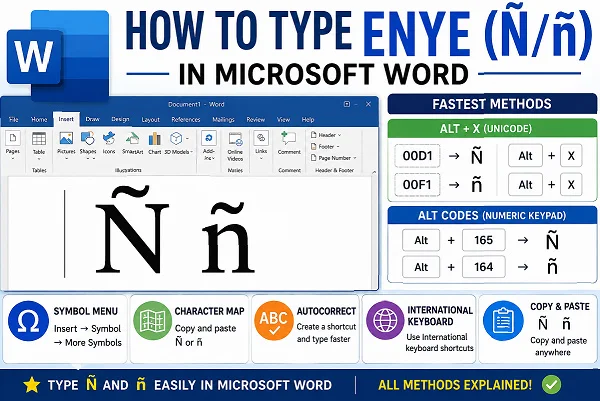
Task: Click the blue clipboard Copy & Paste icon
Action: [503, 321]
